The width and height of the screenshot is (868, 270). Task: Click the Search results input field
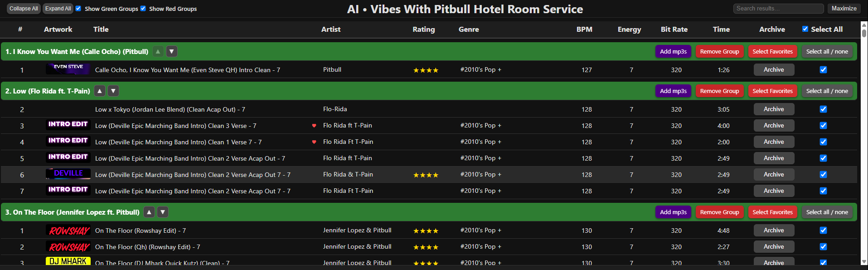(x=778, y=9)
